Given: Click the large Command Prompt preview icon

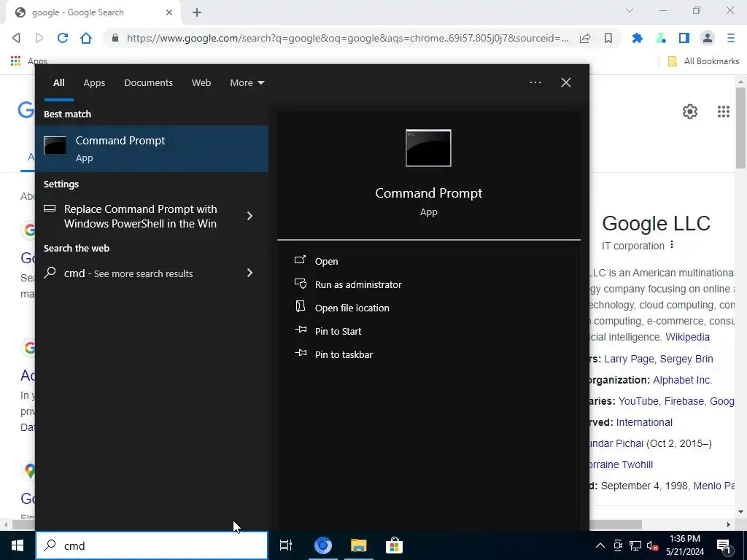Looking at the screenshot, I should click(x=428, y=148).
